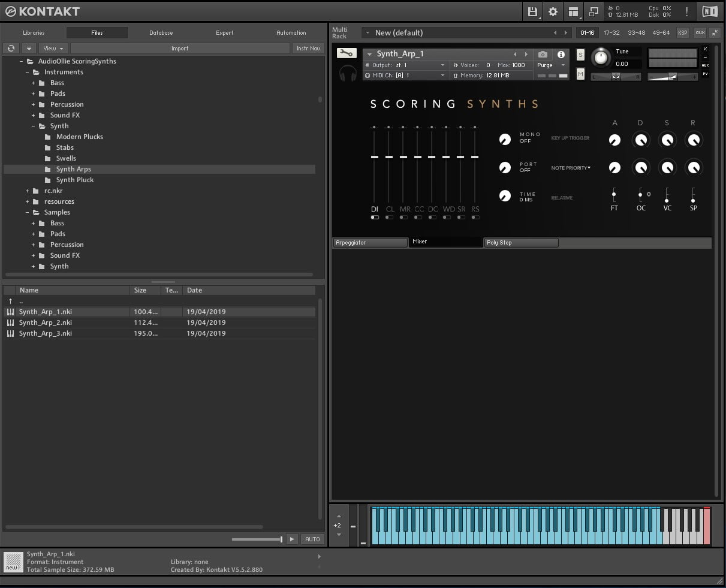Viewport: 726px width, 588px height.
Task: Show instrument info with the i icon
Action: click(561, 54)
